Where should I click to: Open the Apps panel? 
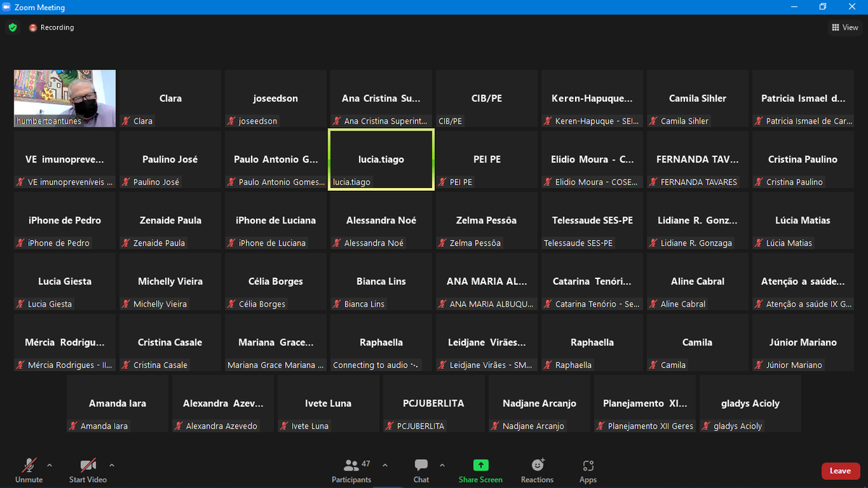click(588, 471)
